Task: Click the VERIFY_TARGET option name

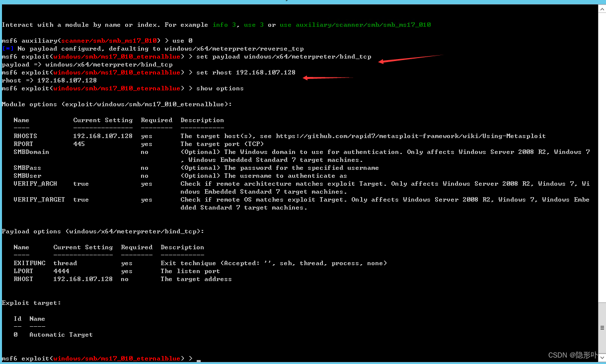Action: tap(39, 200)
